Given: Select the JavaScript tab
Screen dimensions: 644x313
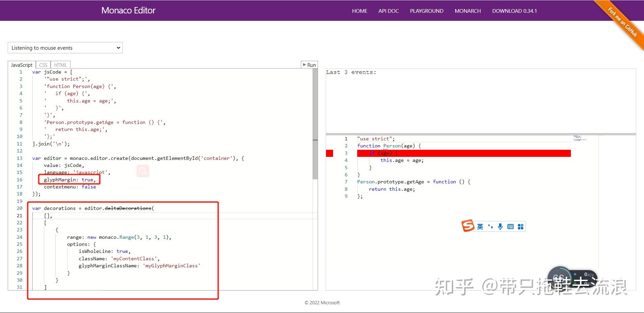Looking at the screenshot, I should point(21,64).
